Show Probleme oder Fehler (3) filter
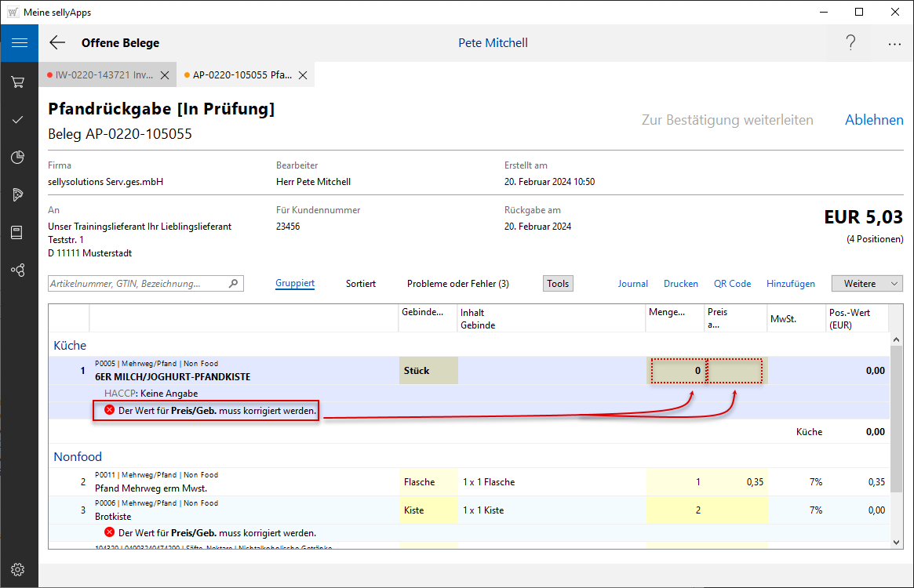Image resolution: width=914 pixels, height=588 pixels. pyautogui.click(x=457, y=284)
